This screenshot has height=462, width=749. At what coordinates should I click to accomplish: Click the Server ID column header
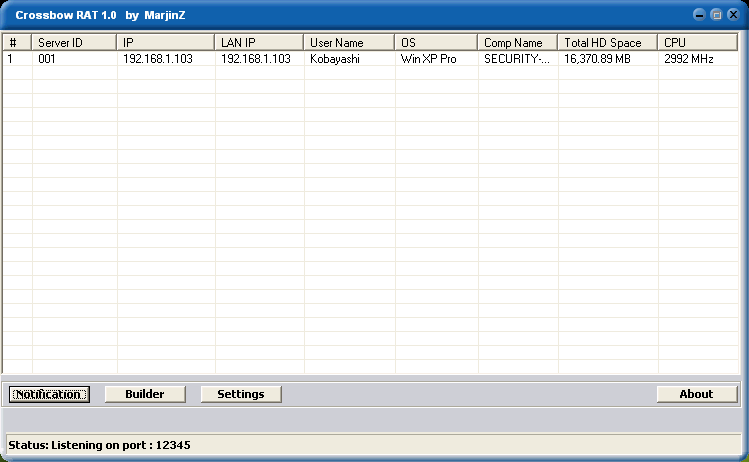click(74, 43)
